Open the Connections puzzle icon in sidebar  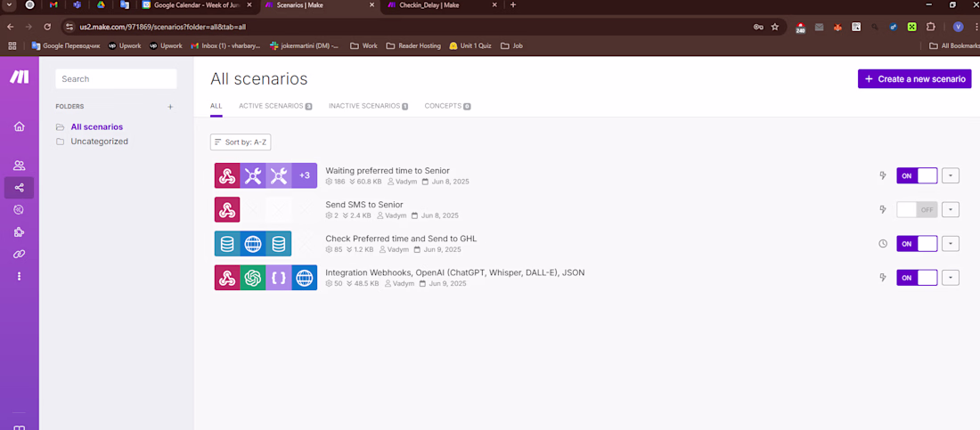(20, 231)
